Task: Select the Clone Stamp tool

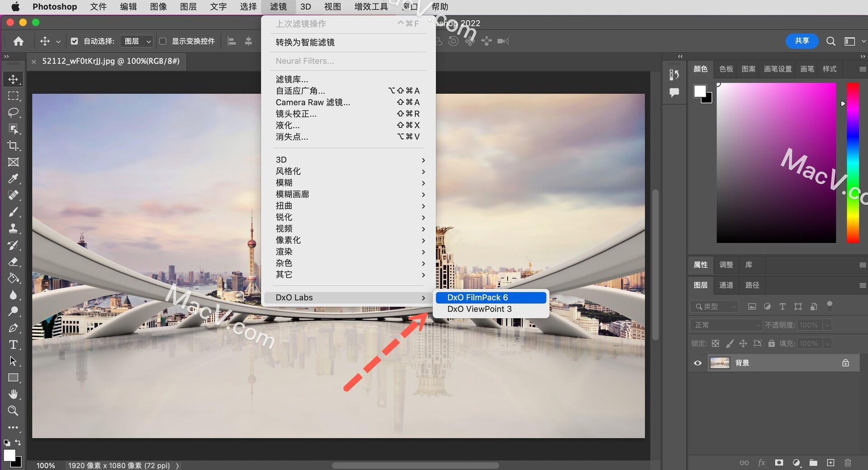Action: click(13, 228)
